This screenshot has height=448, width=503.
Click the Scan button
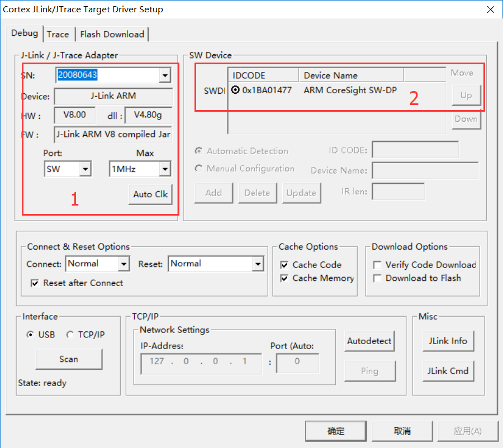pos(69,359)
